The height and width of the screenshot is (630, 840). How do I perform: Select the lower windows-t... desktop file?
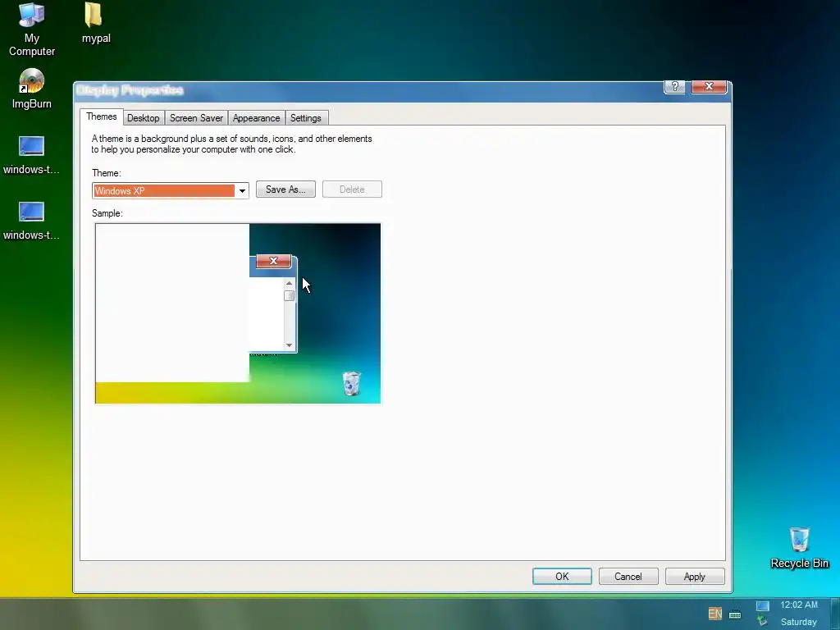[31, 221]
